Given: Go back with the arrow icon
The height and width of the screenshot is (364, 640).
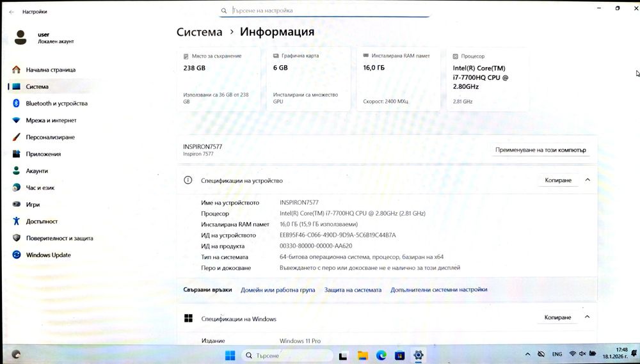Looking at the screenshot, I should click(12, 12).
